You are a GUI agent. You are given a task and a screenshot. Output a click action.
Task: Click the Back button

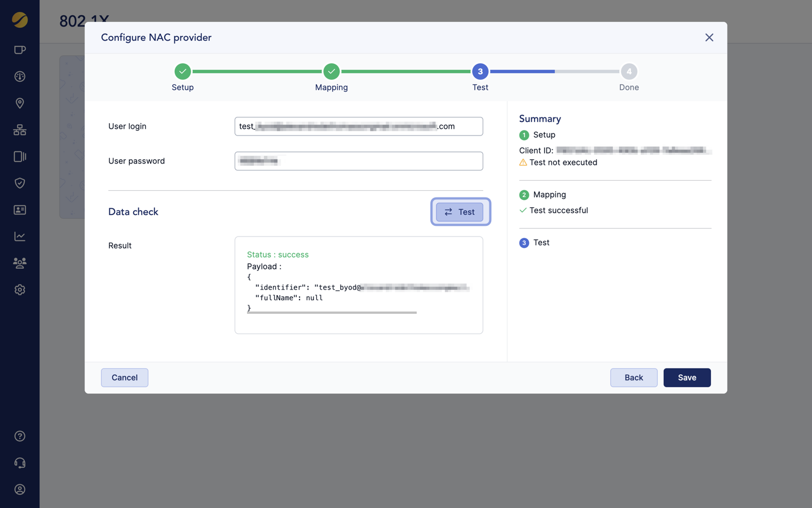point(633,378)
